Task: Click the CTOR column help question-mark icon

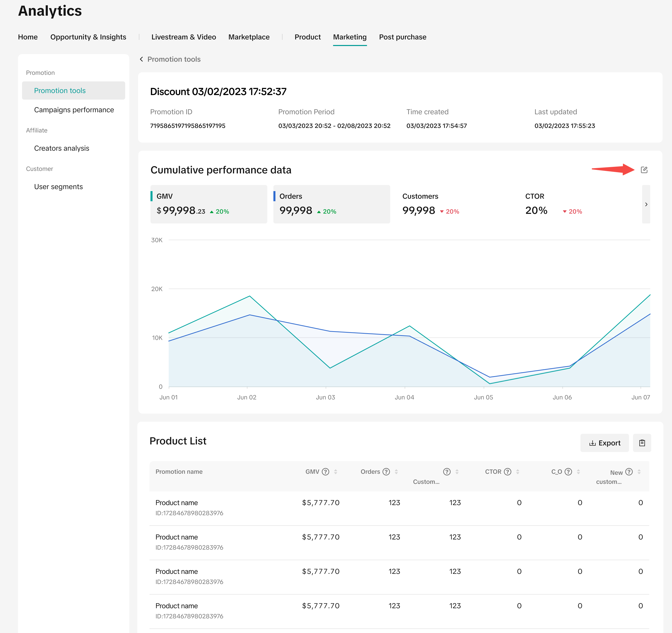Action: coord(507,471)
